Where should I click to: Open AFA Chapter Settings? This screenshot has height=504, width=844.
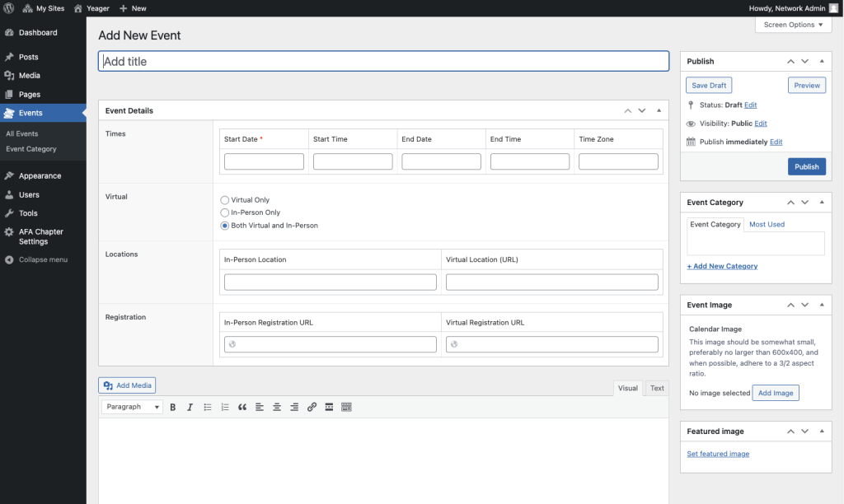43,236
